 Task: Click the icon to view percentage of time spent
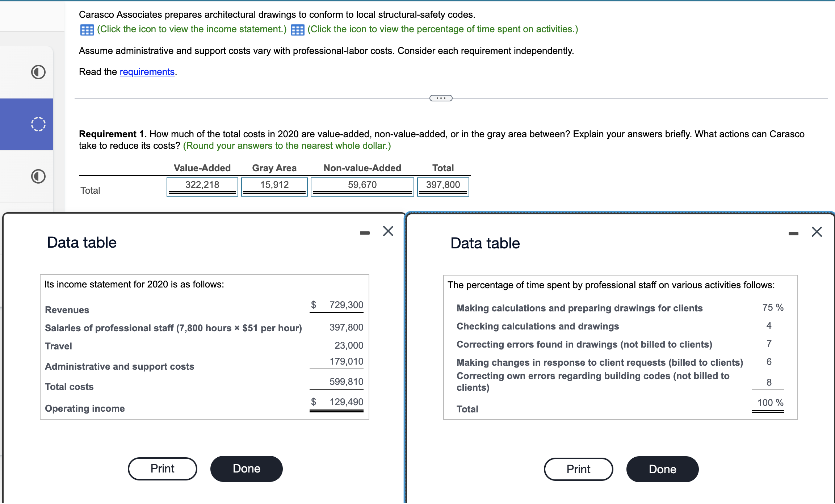coord(297,29)
